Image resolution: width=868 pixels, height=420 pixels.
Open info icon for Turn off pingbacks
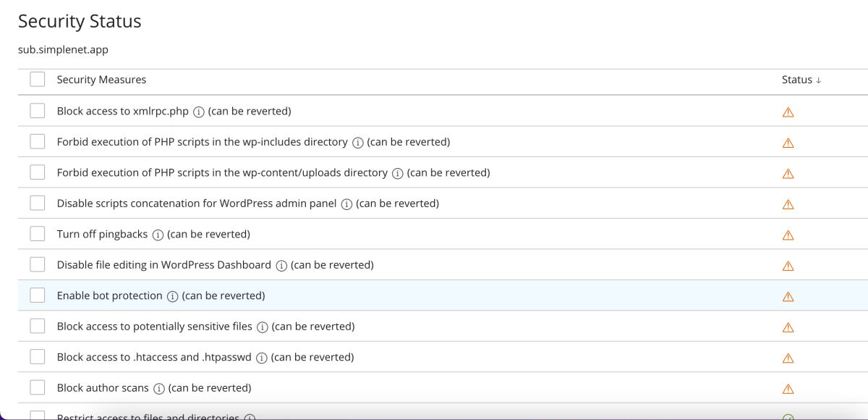tap(158, 235)
